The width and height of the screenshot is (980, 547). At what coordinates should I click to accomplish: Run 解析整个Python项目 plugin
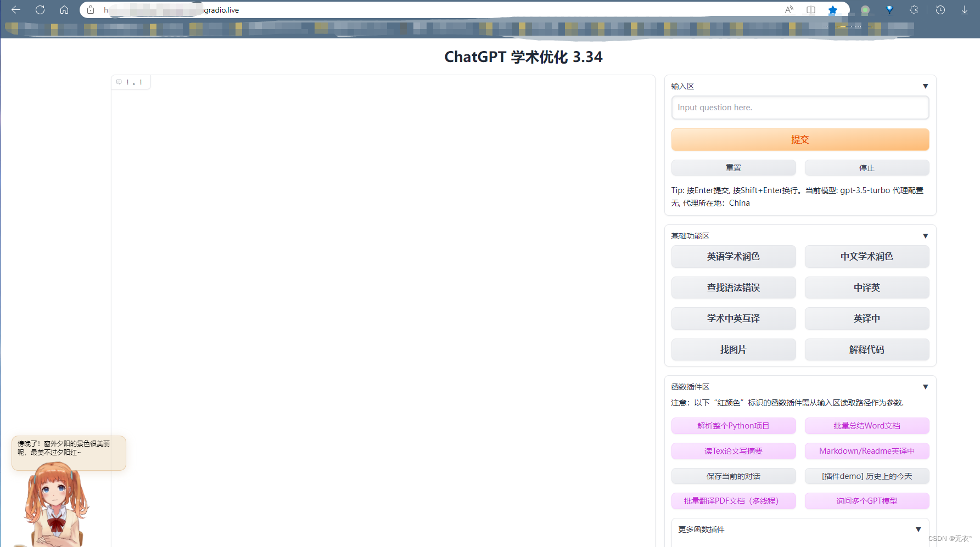tap(733, 426)
